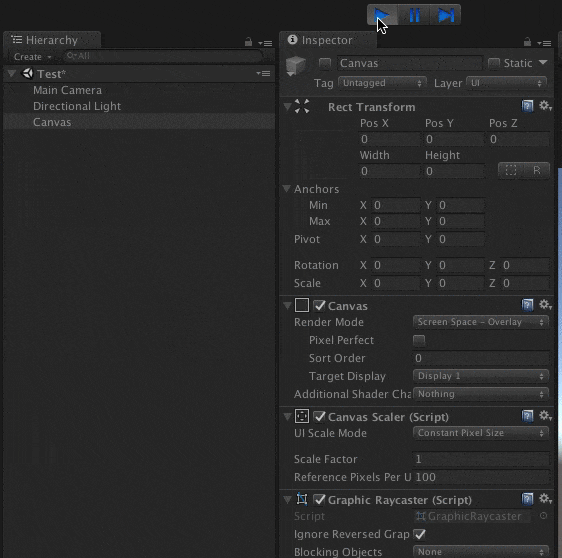Toggle raw edit mode R button
Viewport: 562px width, 558px height.
(537, 170)
